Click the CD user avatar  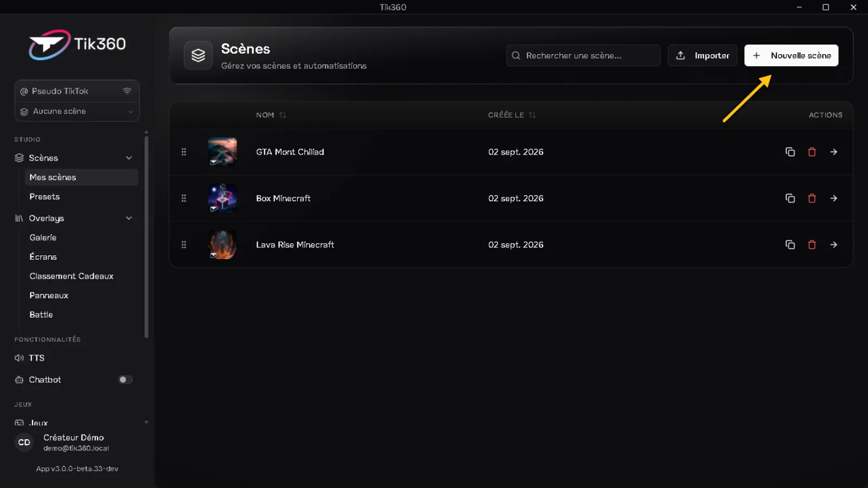click(x=24, y=442)
